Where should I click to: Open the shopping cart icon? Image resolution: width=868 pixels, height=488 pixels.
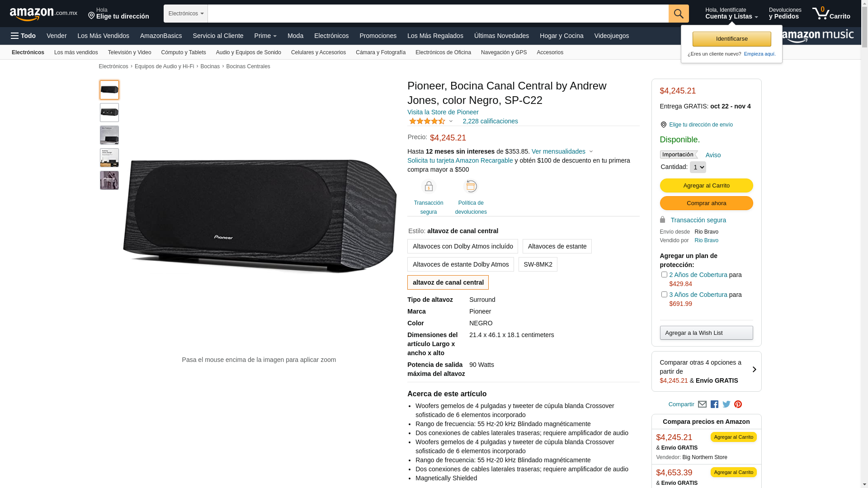(x=831, y=13)
